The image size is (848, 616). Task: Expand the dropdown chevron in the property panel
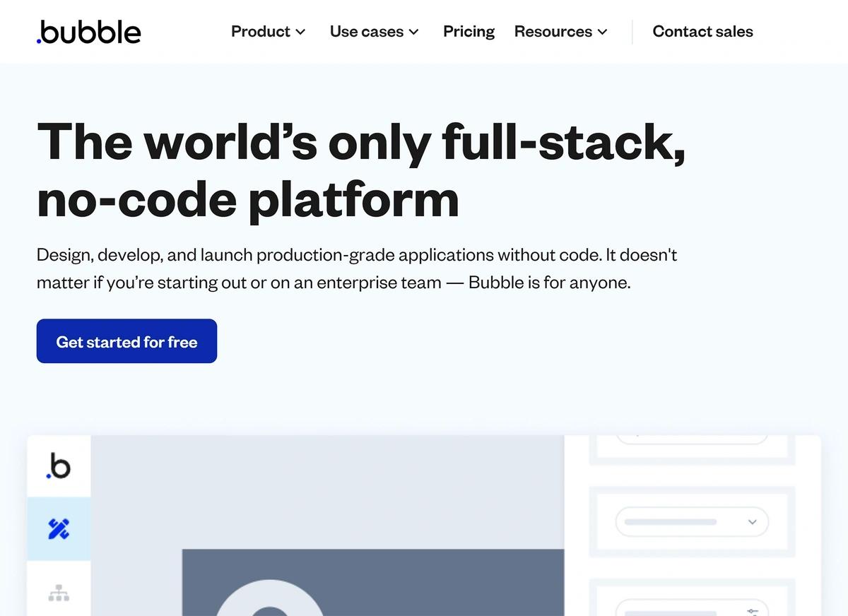point(752,522)
